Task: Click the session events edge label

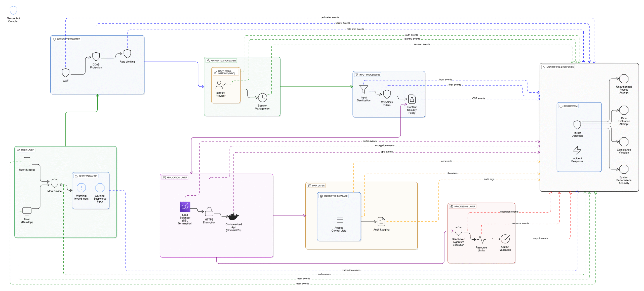Action: tap(421, 45)
